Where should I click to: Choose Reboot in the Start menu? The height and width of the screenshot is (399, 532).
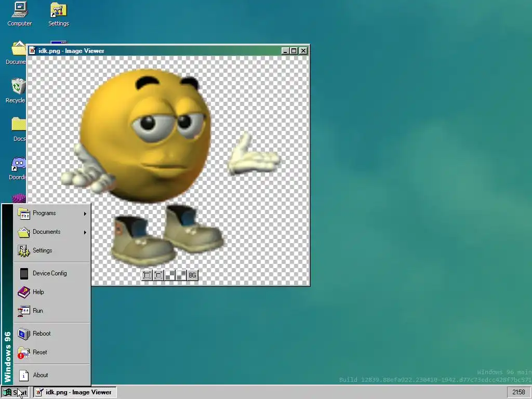pos(52,334)
